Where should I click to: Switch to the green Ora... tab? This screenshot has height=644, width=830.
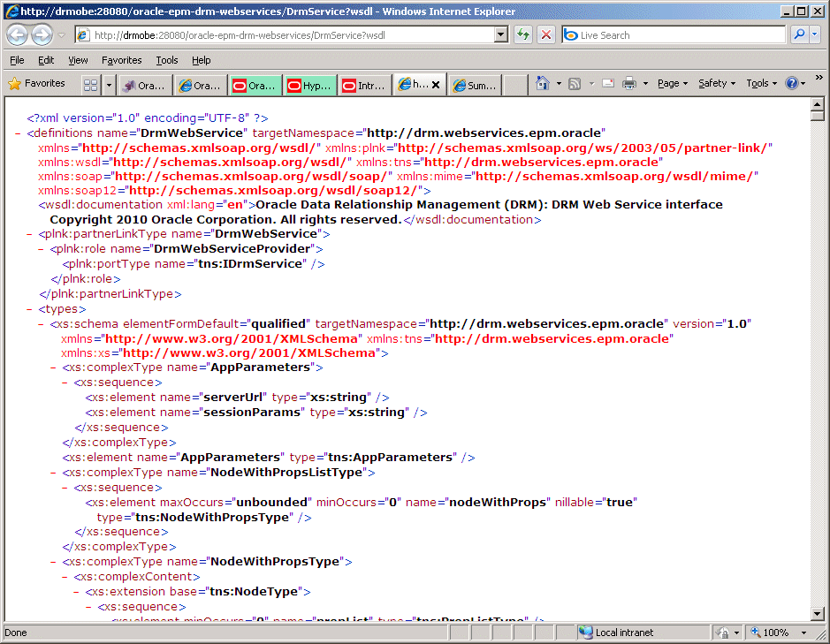pos(255,85)
